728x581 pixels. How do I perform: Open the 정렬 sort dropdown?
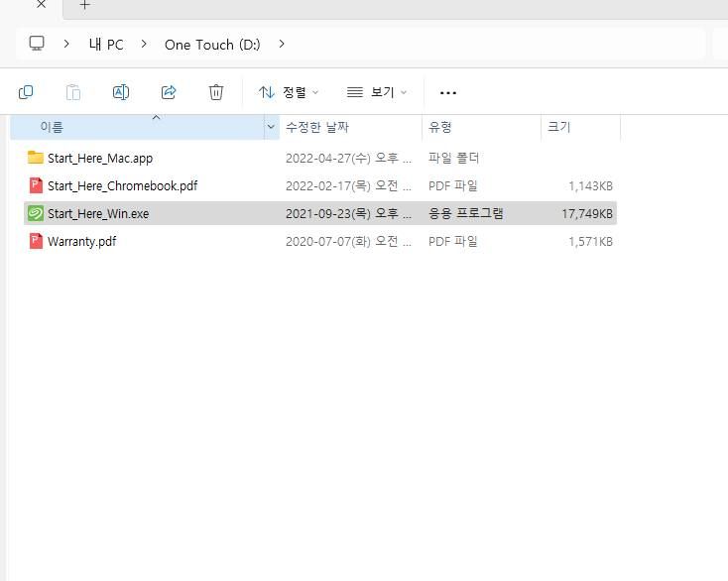click(x=289, y=92)
